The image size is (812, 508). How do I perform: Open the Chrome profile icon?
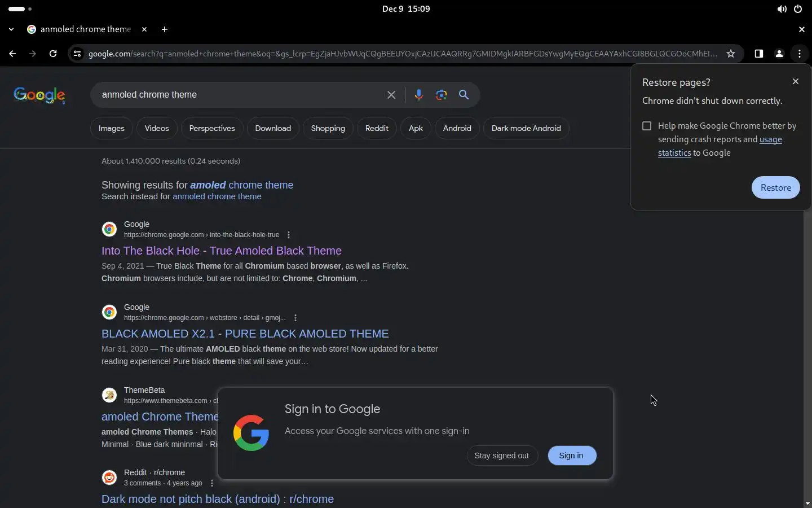point(779,54)
